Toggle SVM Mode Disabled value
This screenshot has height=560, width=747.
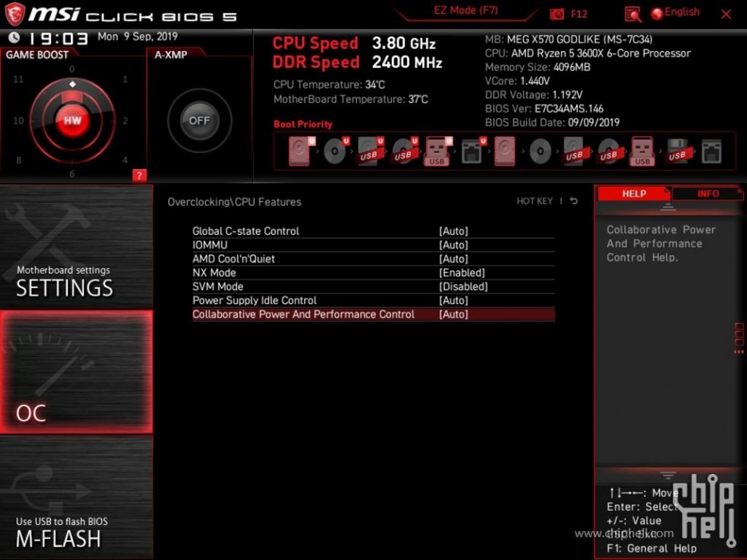click(464, 287)
